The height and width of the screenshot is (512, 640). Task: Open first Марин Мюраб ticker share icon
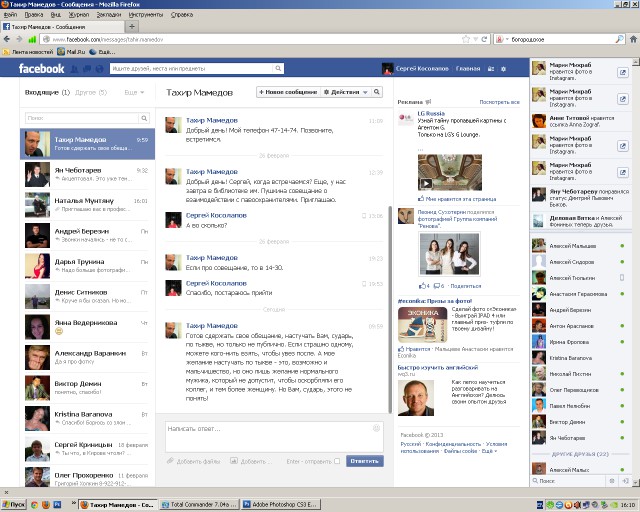(x=622, y=73)
